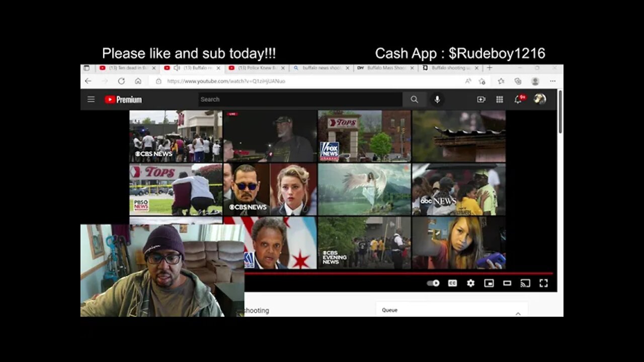Toggle closed captions CC button
The image size is (644, 362).
(x=452, y=283)
